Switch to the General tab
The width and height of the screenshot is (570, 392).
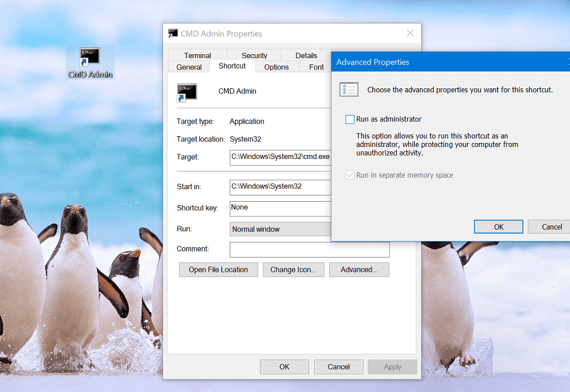189,67
